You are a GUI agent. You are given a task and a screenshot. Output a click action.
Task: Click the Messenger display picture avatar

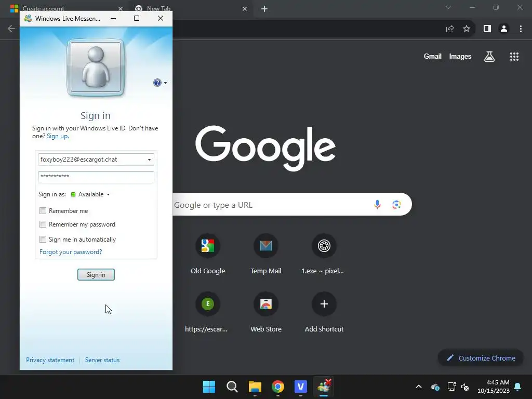tap(96, 67)
